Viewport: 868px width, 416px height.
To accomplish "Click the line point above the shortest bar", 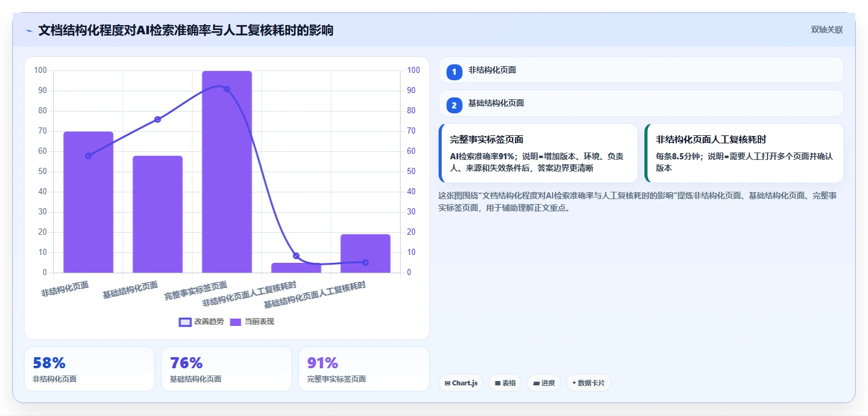I will click(x=296, y=255).
